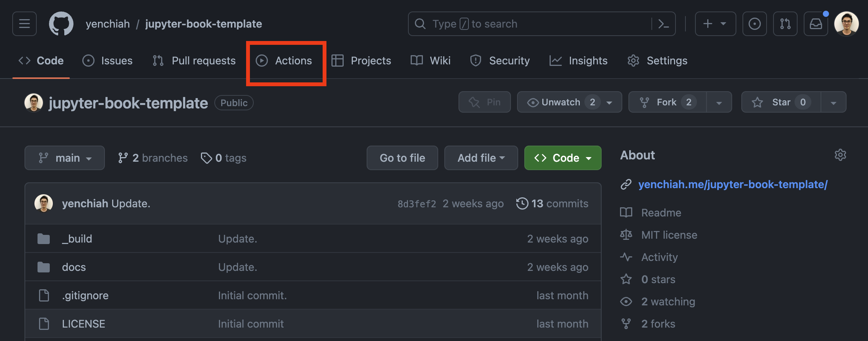Screen dimensions: 868x341
Task: Open the Insights graph icon tab
Action: coord(556,61)
